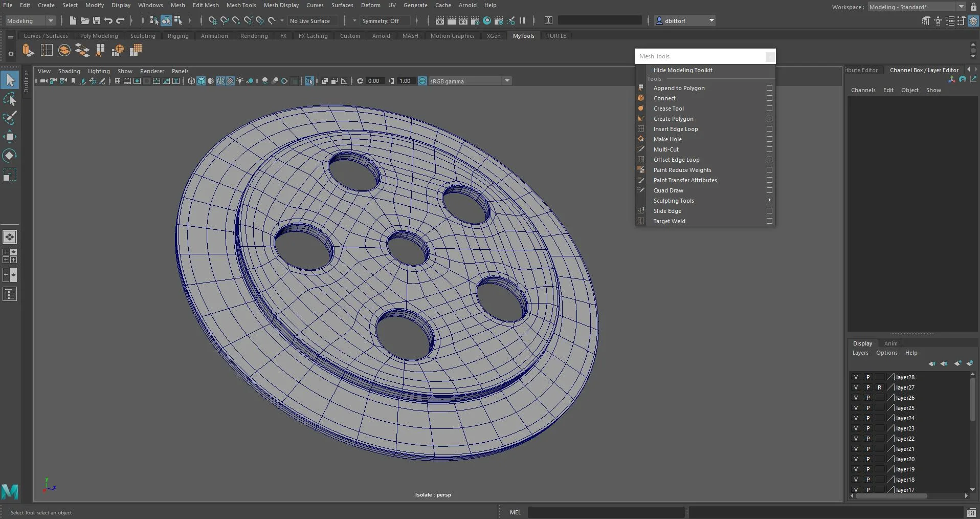Create a new display layer
The width and height of the screenshot is (980, 519).
pos(957,364)
